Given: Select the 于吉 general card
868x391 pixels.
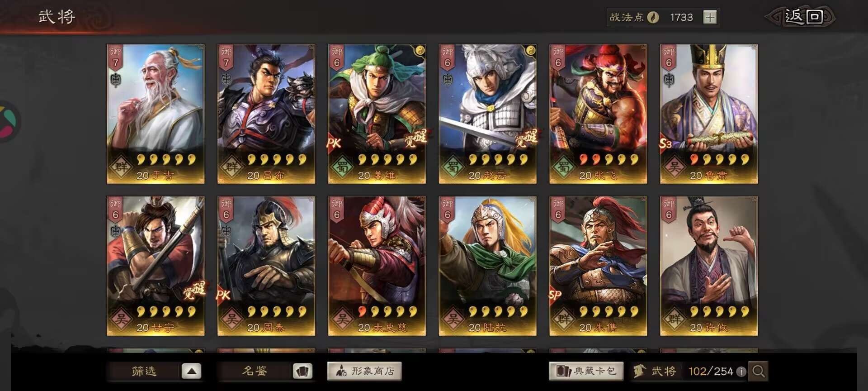Looking at the screenshot, I should coord(156,114).
